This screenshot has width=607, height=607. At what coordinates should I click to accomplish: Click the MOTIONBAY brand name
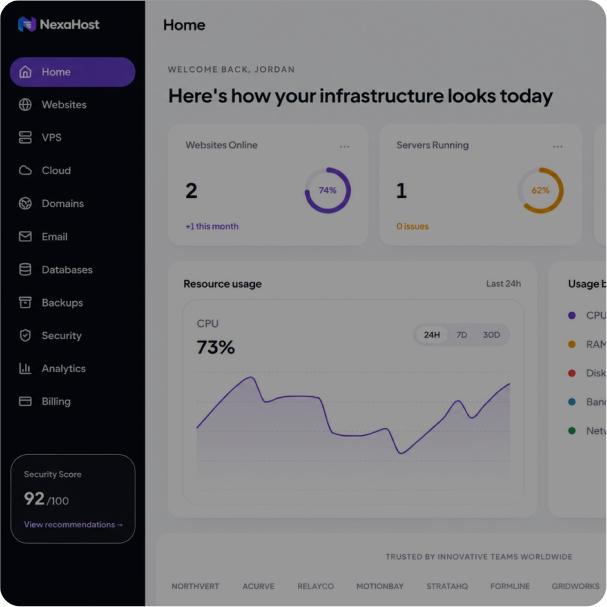click(380, 586)
